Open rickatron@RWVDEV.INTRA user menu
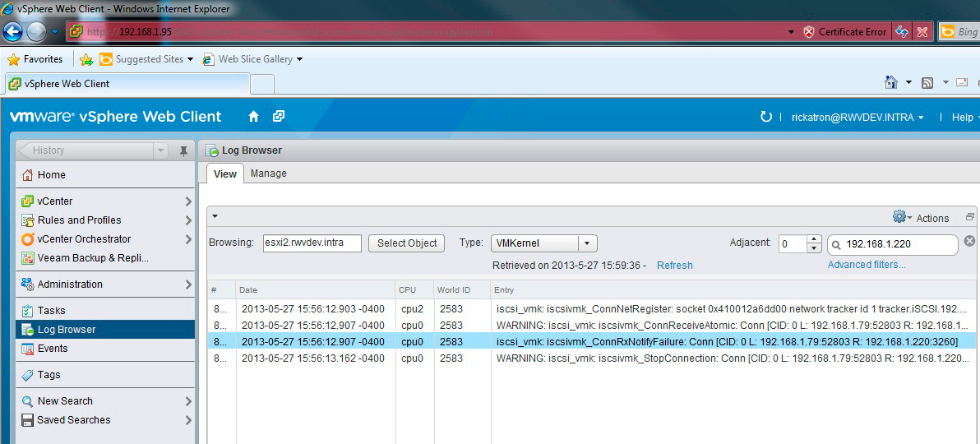Image resolution: width=980 pixels, height=444 pixels. [857, 118]
